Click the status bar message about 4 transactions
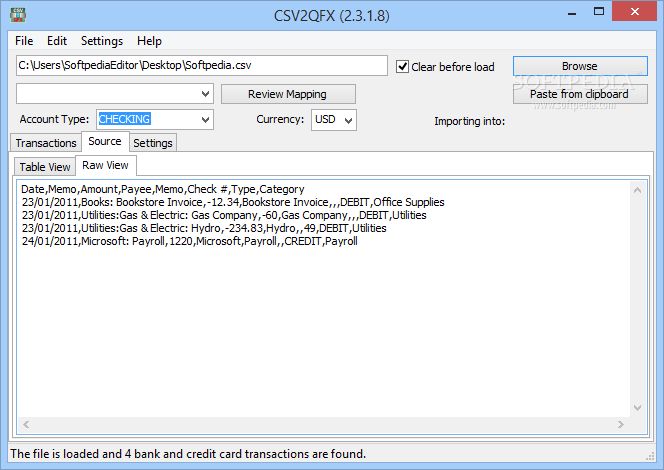Screen dimensions: 664x470 [188, 454]
